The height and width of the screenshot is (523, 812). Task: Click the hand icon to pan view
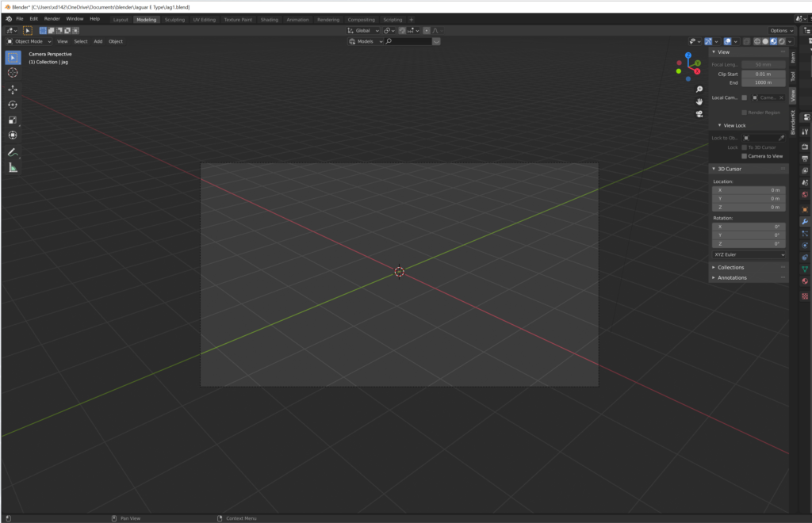699,101
